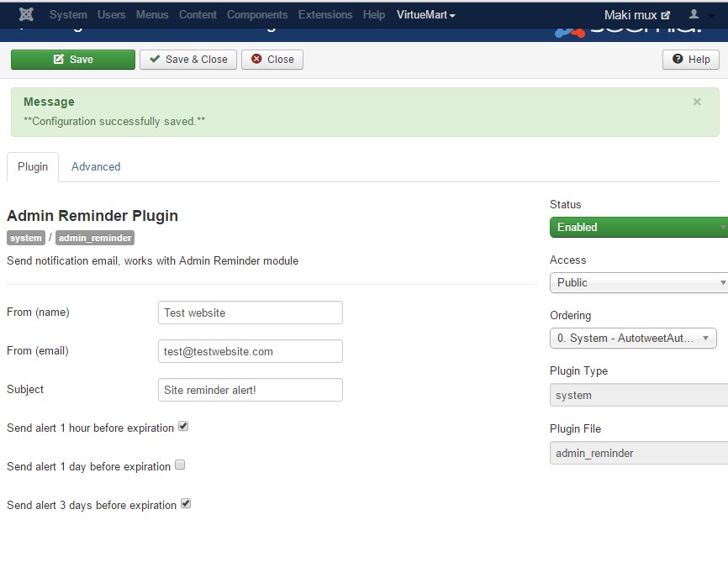The width and height of the screenshot is (728, 583).
Task: Open the Extensions menu
Action: pos(325,15)
